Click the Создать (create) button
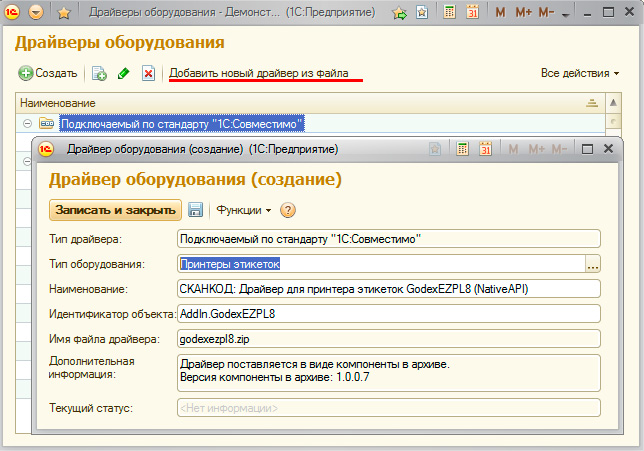Viewport: 644px width, 451px height. (47, 74)
